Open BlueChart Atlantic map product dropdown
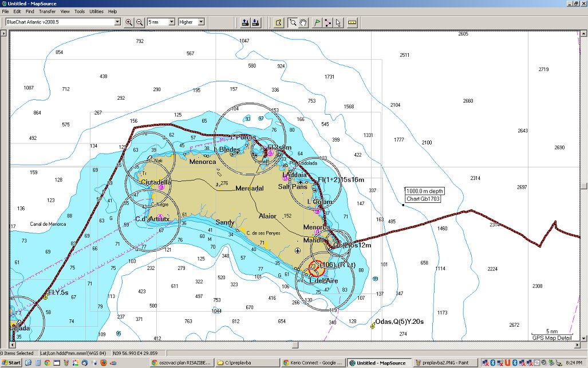 click(117, 22)
